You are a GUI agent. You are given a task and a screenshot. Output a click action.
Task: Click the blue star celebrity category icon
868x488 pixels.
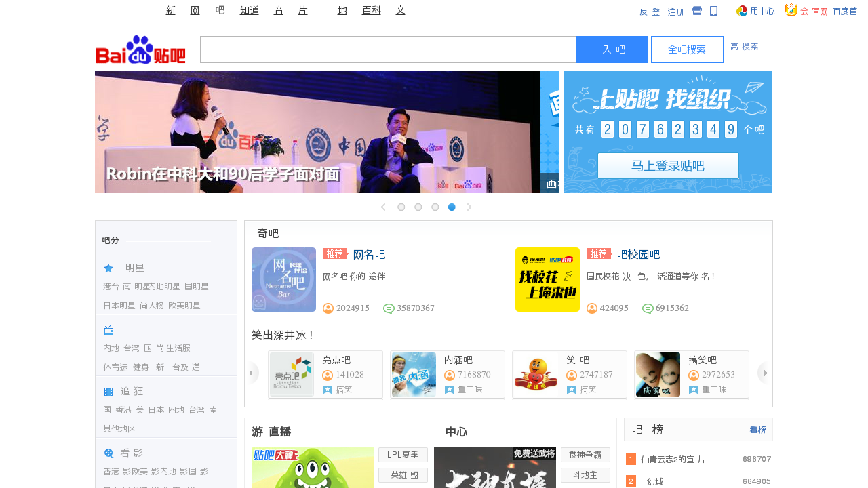(108, 268)
